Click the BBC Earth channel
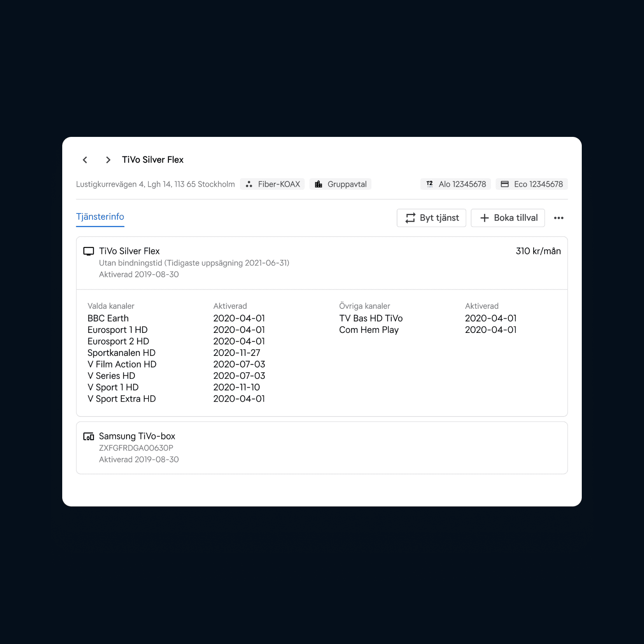The height and width of the screenshot is (644, 644). pyautogui.click(x=108, y=318)
